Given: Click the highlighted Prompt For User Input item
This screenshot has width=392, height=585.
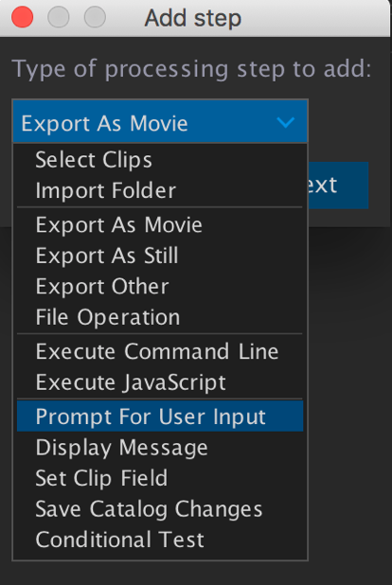Looking at the screenshot, I should pyautogui.click(x=160, y=417).
